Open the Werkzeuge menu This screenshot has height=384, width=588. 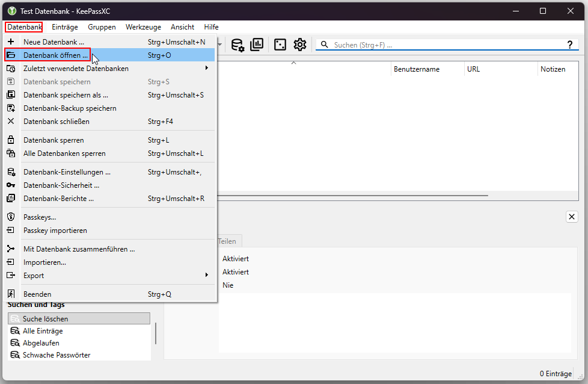[x=143, y=27]
